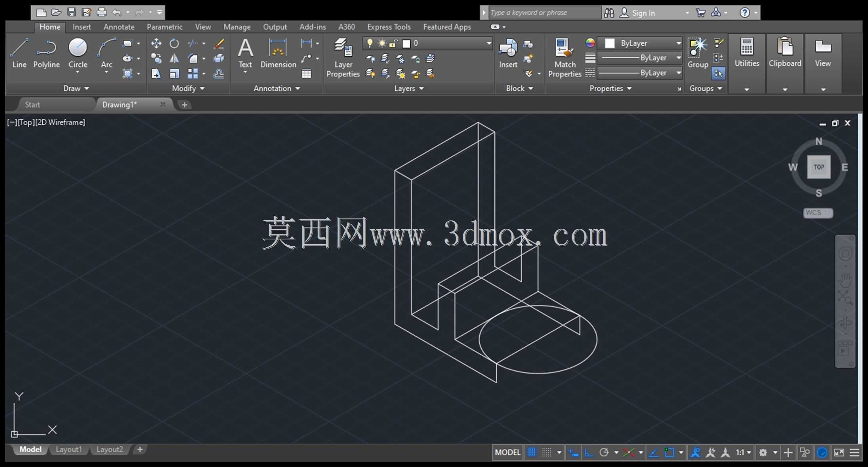The width and height of the screenshot is (868, 467).
Task: Click the Undo arrow icon
Action: click(116, 13)
